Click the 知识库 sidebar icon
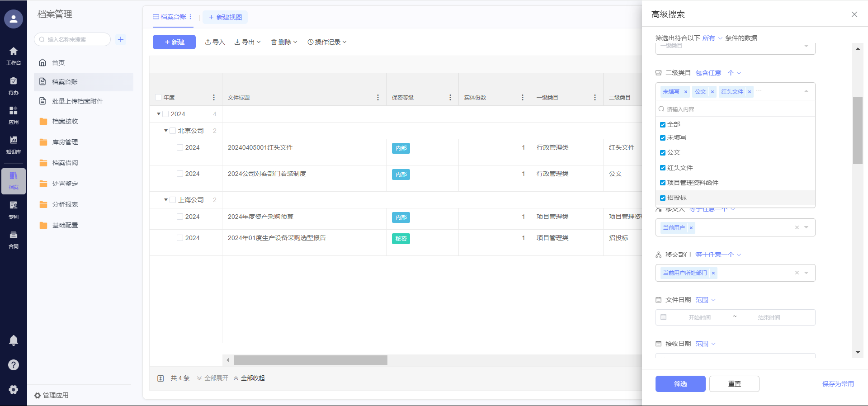This screenshot has height=406, width=868. coord(14,145)
